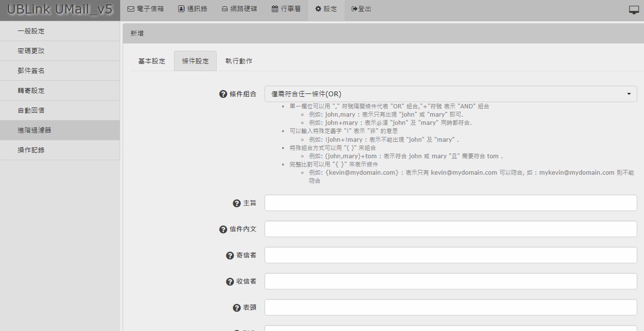Open the 條件組合 dropdown list

click(450, 94)
